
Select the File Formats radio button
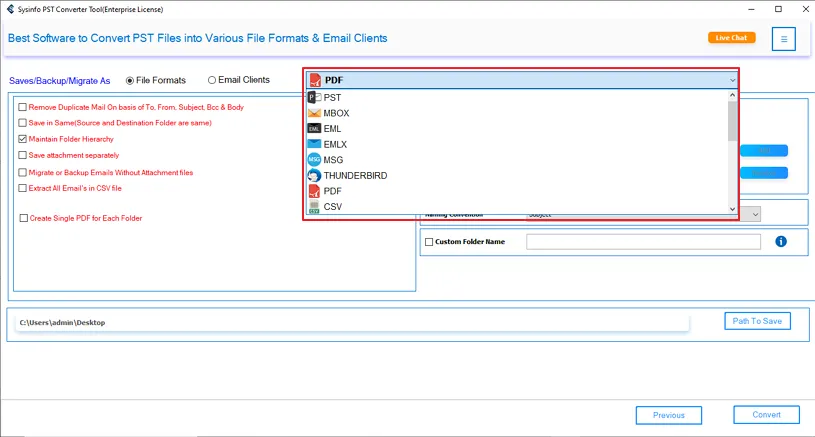tap(130, 81)
